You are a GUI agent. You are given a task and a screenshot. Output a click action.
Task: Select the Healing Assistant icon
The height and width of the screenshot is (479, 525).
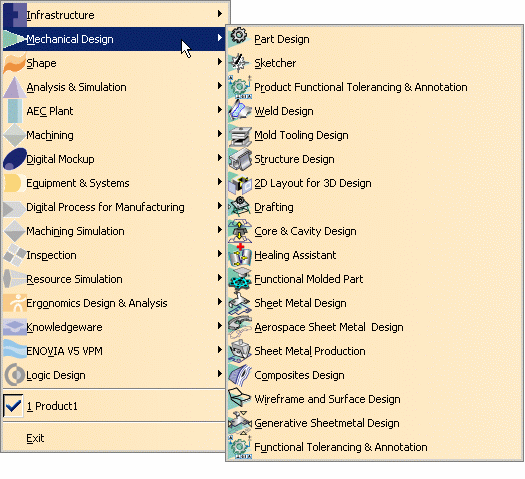tap(240, 255)
